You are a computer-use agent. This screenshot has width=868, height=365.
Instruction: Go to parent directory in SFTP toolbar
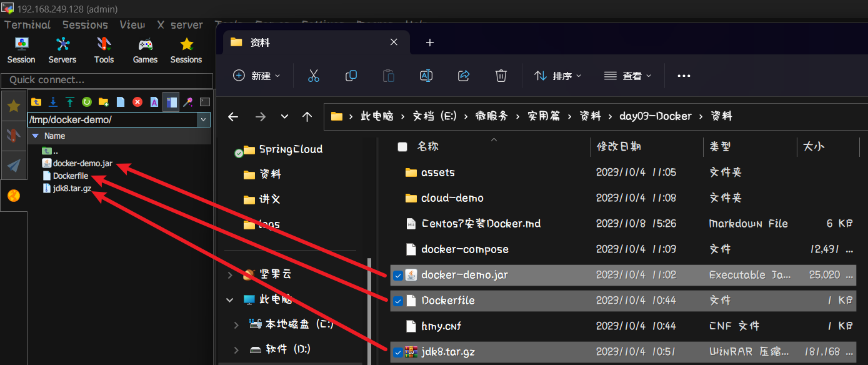[36, 102]
